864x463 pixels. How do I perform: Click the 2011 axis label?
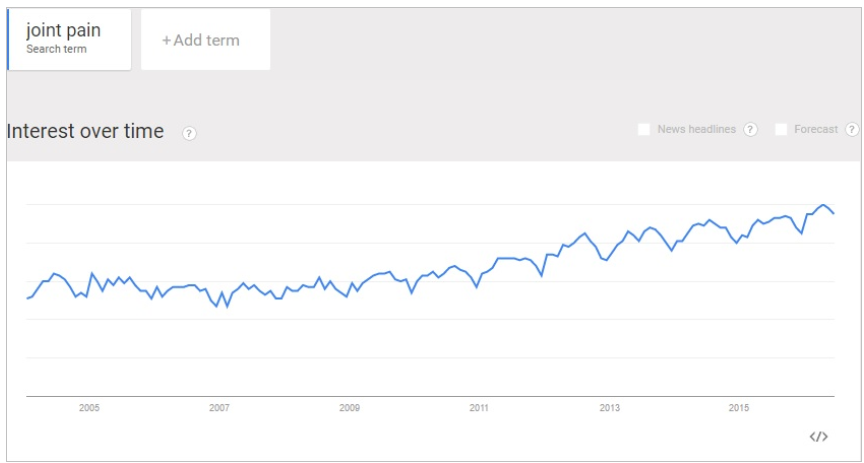click(479, 408)
